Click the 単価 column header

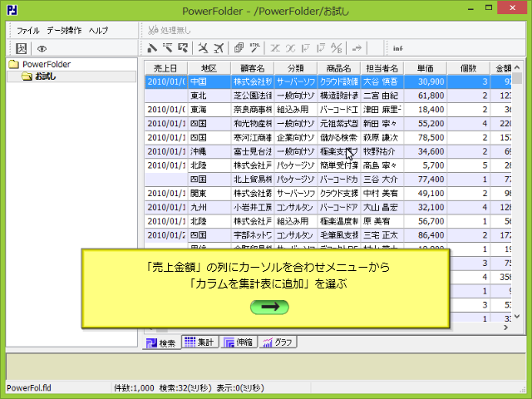pos(425,68)
